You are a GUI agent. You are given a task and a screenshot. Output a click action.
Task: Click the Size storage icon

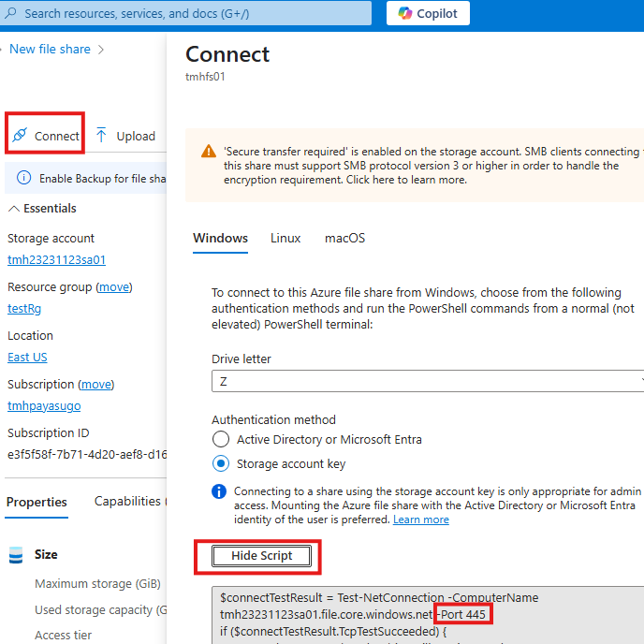click(x=16, y=555)
